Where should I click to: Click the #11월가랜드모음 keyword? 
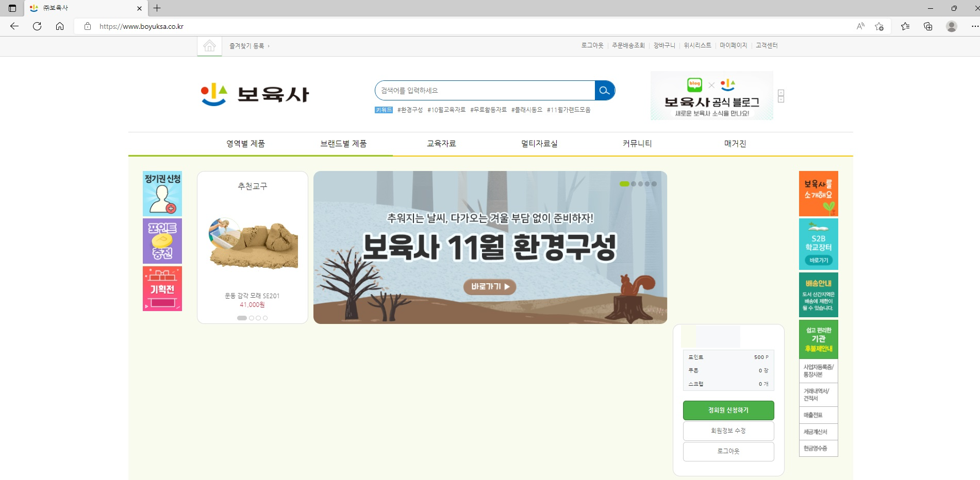pos(569,110)
